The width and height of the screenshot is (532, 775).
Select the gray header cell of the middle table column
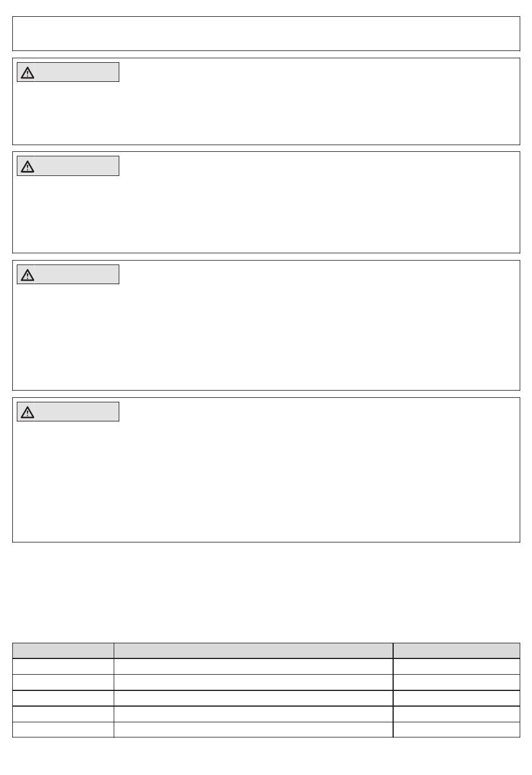[254, 651]
